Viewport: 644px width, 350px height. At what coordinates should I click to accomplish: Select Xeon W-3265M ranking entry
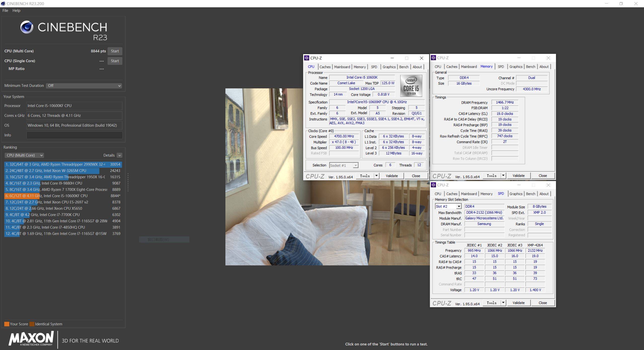coord(63,171)
